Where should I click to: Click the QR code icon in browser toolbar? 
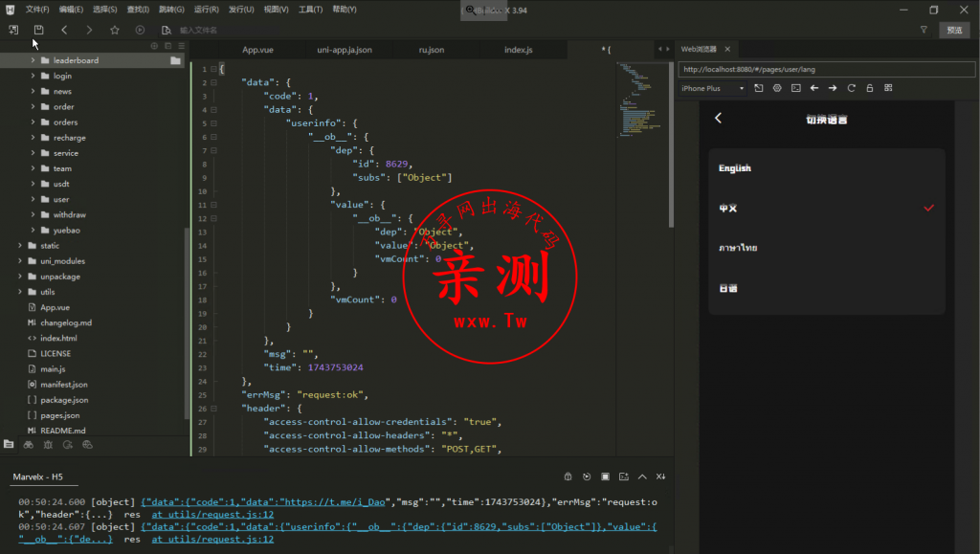[x=888, y=88]
